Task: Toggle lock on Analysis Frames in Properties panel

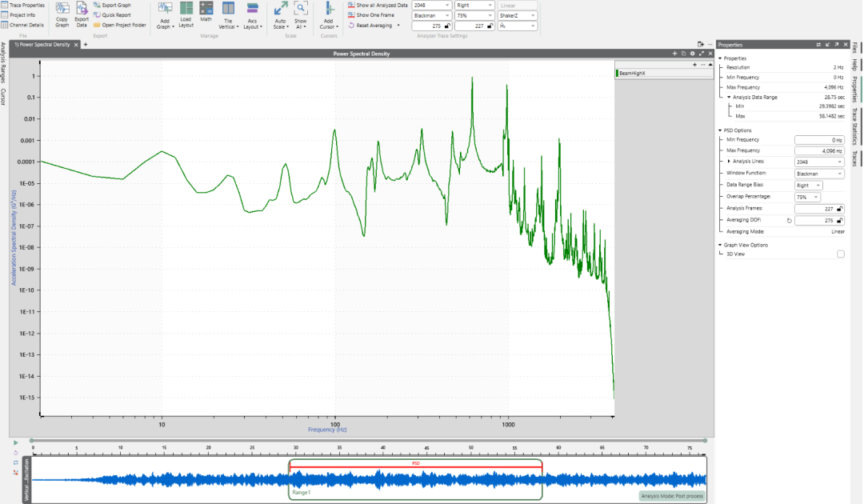Action: [840, 209]
